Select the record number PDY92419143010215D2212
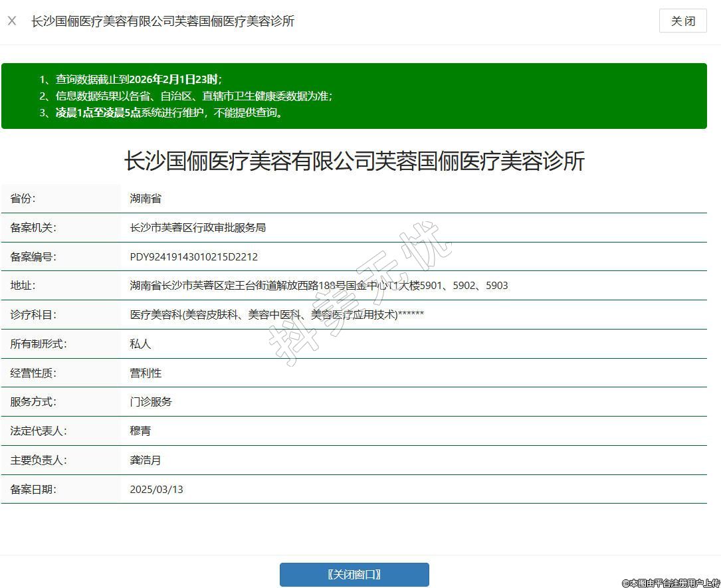This screenshot has width=721, height=588. (193, 256)
